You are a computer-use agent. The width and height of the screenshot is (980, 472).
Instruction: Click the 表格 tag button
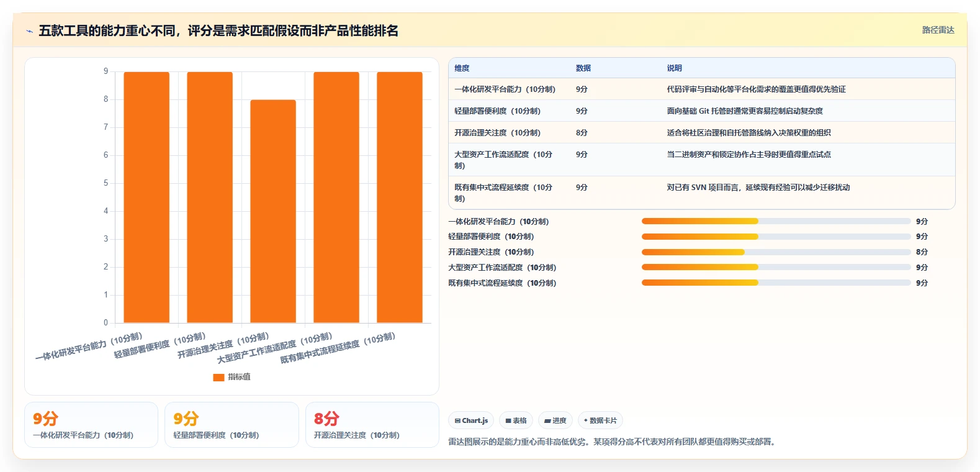click(516, 420)
